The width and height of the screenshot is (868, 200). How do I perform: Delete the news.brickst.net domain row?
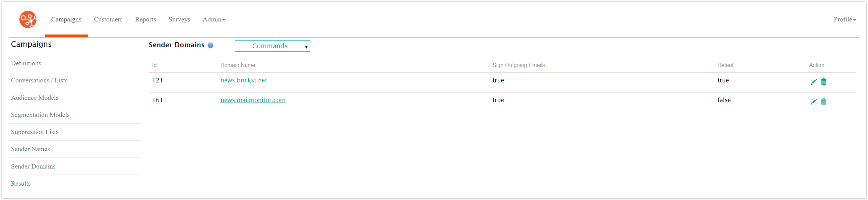823,82
